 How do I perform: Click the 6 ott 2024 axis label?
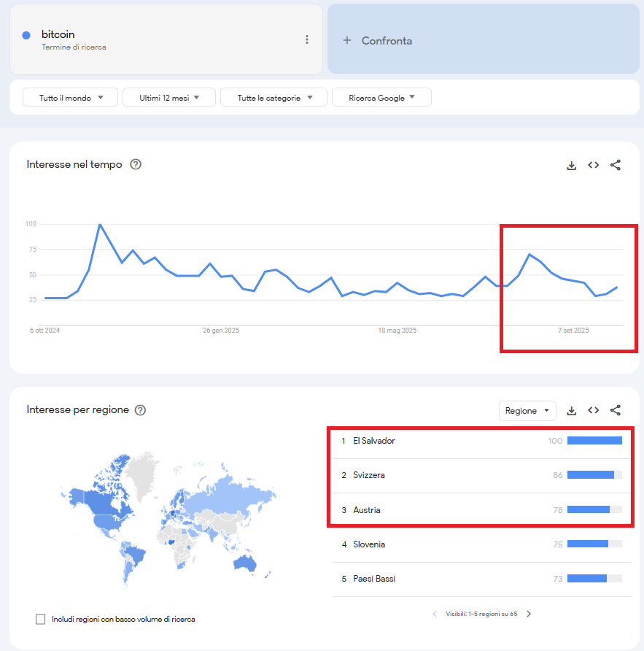(x=44, y=331)
